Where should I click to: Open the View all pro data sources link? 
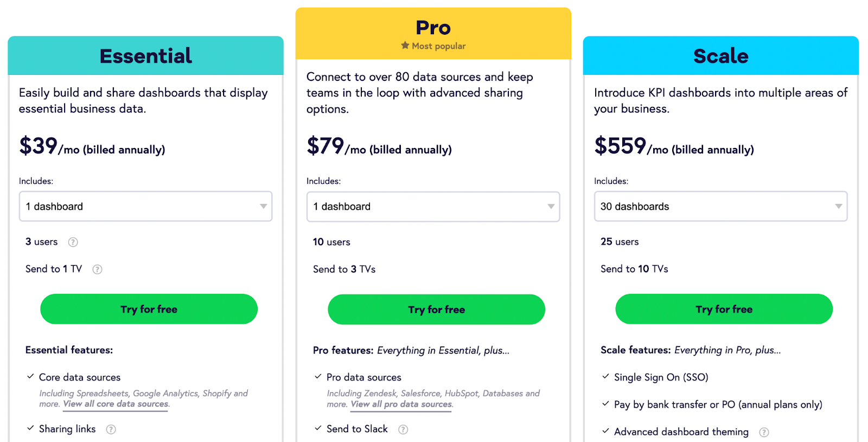(x=400, y=404)
